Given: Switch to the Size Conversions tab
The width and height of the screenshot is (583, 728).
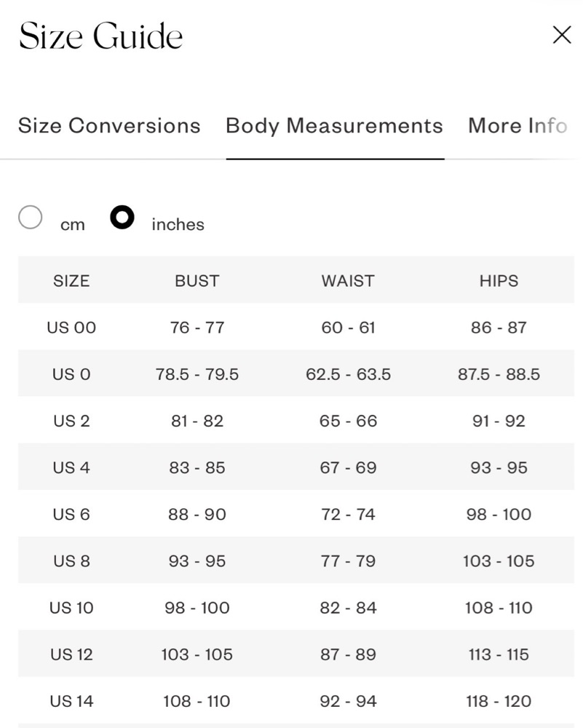Looking at the screenshot, I should pyautogui.click(x=109, y=125).
